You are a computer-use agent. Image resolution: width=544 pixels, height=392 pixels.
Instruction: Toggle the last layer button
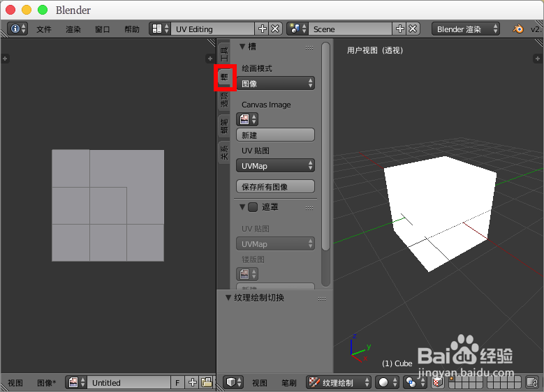[x=517, y=386]
